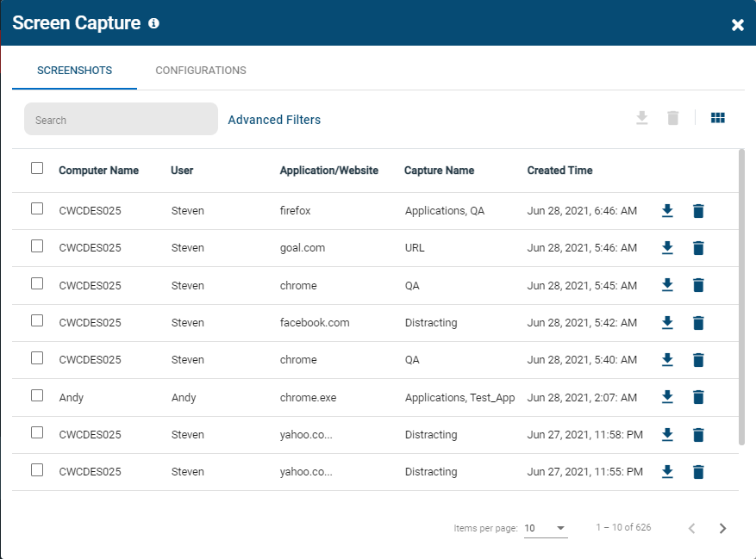Image resolution: width=756 pixels, height=559 pixels.
Task: Delete the yahoo capture from 11:55 PM
Action: 698,472
